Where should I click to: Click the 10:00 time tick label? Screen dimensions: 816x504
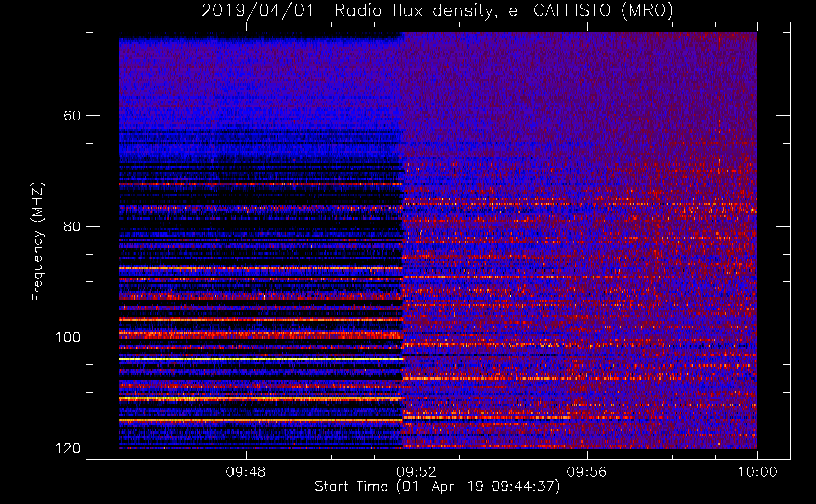click(x=757, y=472)
